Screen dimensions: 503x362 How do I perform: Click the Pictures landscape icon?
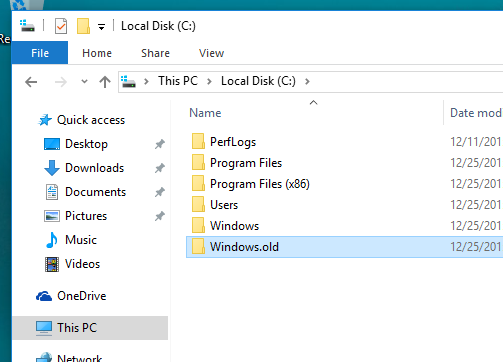(52, 216)
